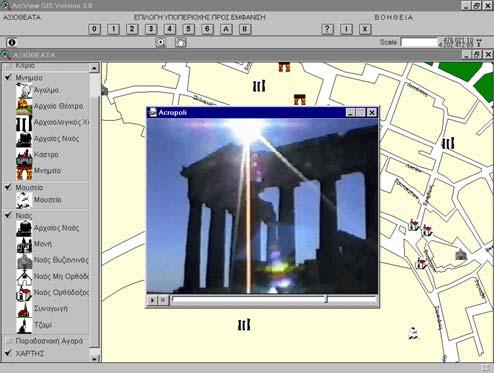Select the Μουσεία theme label

pyautogui.click(x=29, y=187)
